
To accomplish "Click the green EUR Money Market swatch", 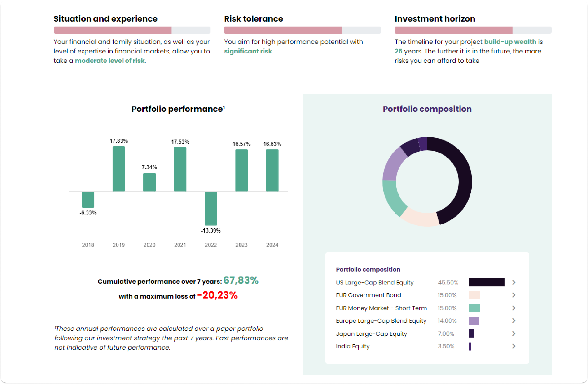I will coord(474,308).
